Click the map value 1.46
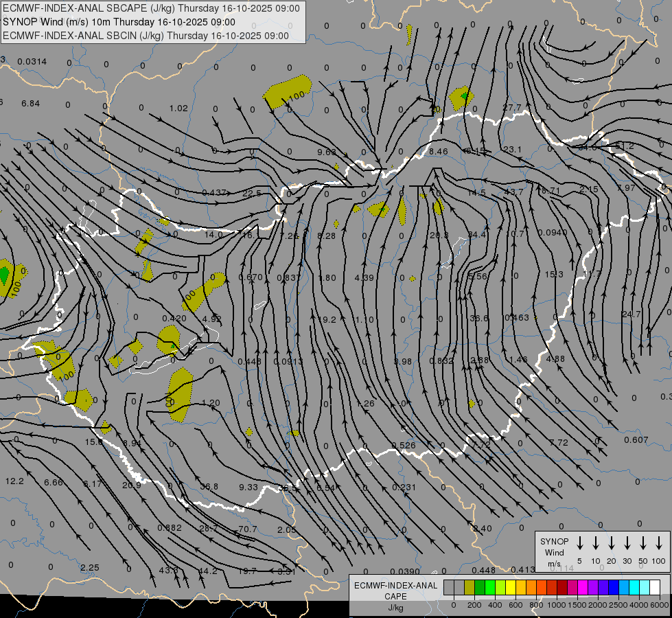The height and width of the screenshot is (618, 672). click(518, 359)
